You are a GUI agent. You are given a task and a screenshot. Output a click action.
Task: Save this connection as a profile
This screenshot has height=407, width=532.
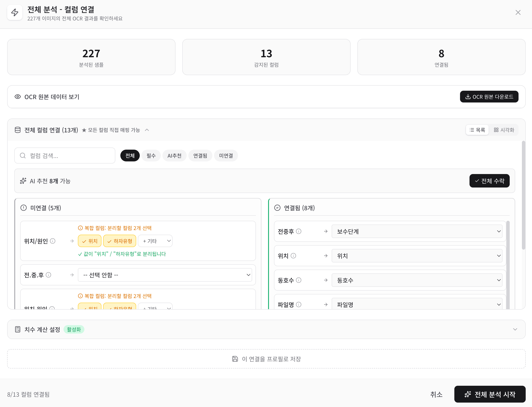coord(266,359)
